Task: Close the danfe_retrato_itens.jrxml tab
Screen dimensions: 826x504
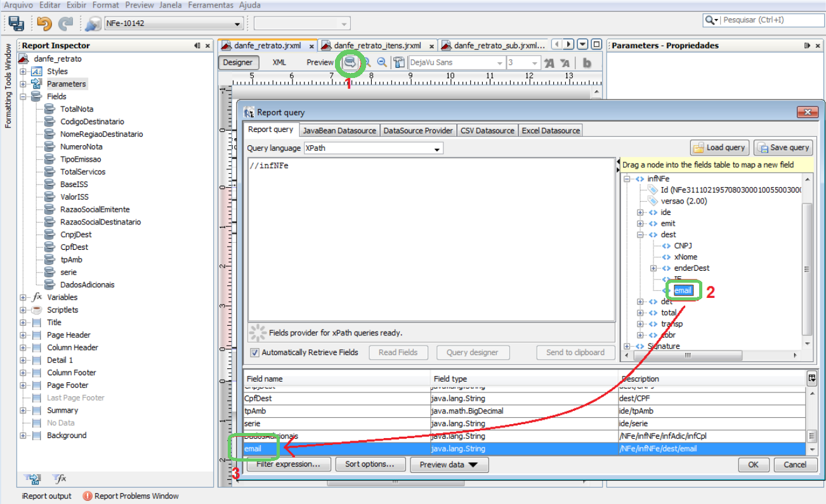Action: click(x=432, y=46)
